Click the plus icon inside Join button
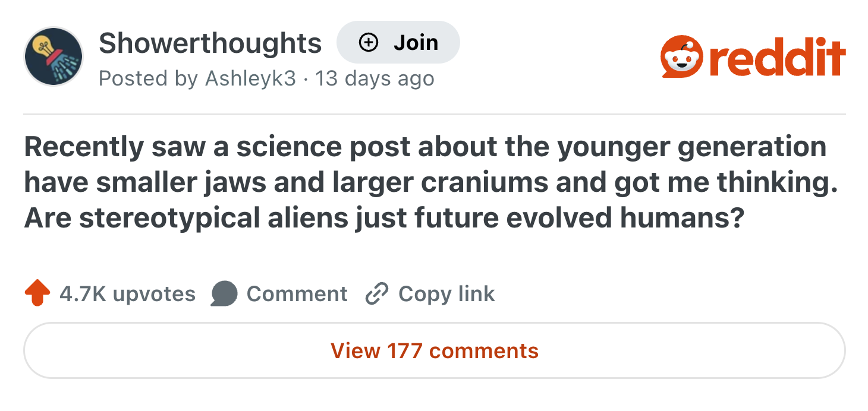 [369, 43]
